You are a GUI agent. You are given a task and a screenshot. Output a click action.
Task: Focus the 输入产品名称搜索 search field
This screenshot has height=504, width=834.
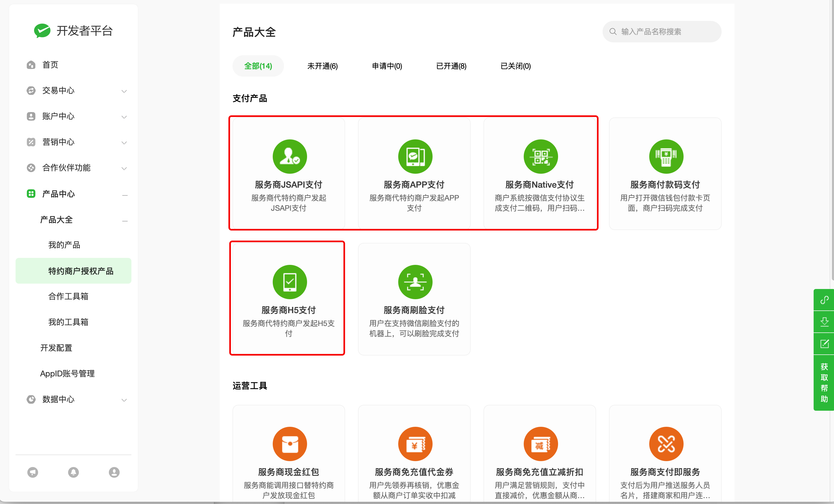[662, 31]
